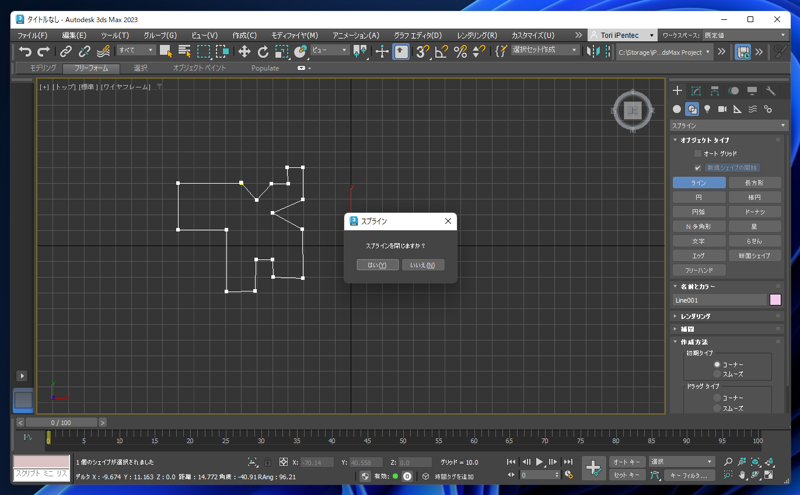Activate the Select and Rotate tool
The height and width of the screenshot is (495, 800).
point(263,52)
